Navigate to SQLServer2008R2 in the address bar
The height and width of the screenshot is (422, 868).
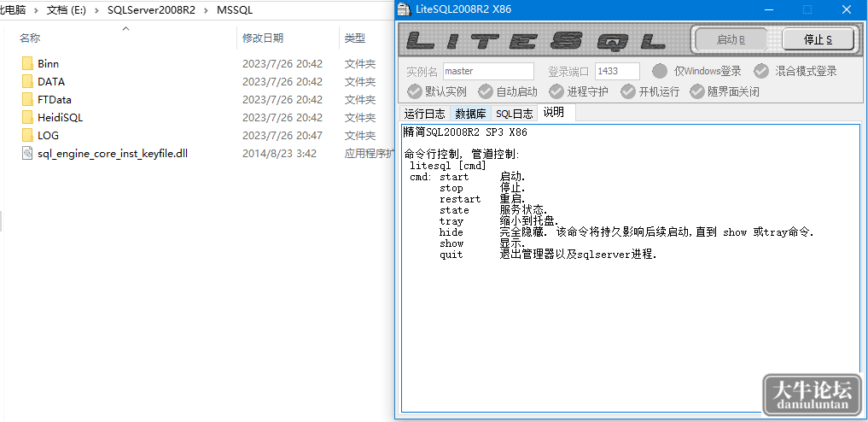151,10
